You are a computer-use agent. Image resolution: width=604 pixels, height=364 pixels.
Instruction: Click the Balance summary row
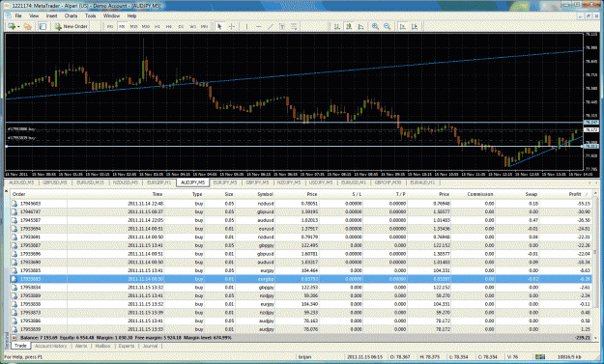pyautogui.click(x=302, y=338)
